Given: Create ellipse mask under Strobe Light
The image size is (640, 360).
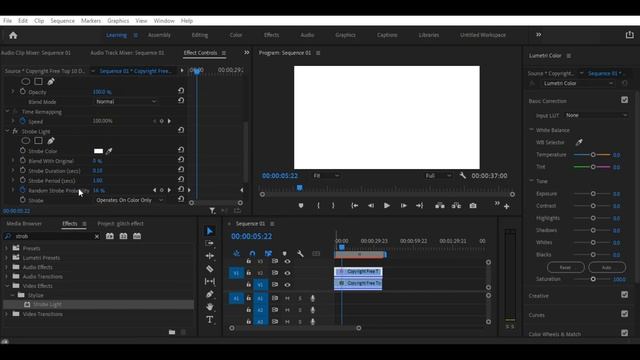Looking at the screenshot, I should (26, 141).
